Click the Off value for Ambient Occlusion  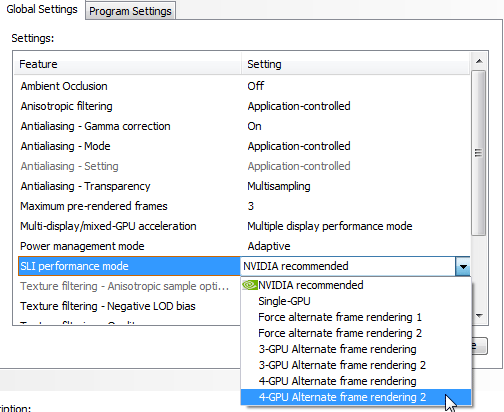tap(256, 86)
